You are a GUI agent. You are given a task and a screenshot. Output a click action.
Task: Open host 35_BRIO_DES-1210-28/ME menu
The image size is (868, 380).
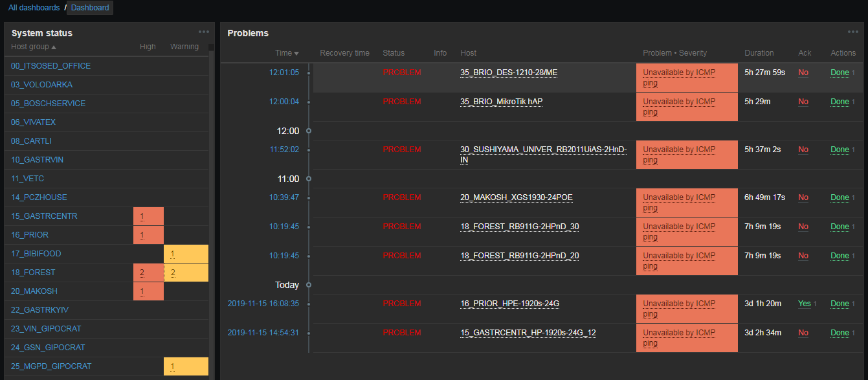click(x=508, y=73)
